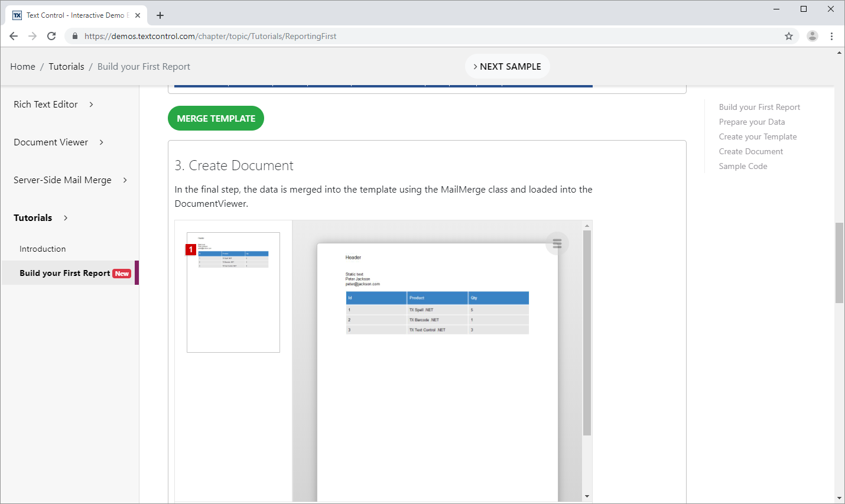Expand the Document Viewer section
Viewport: 845px width, 504px height.
[x=59, y=142]
